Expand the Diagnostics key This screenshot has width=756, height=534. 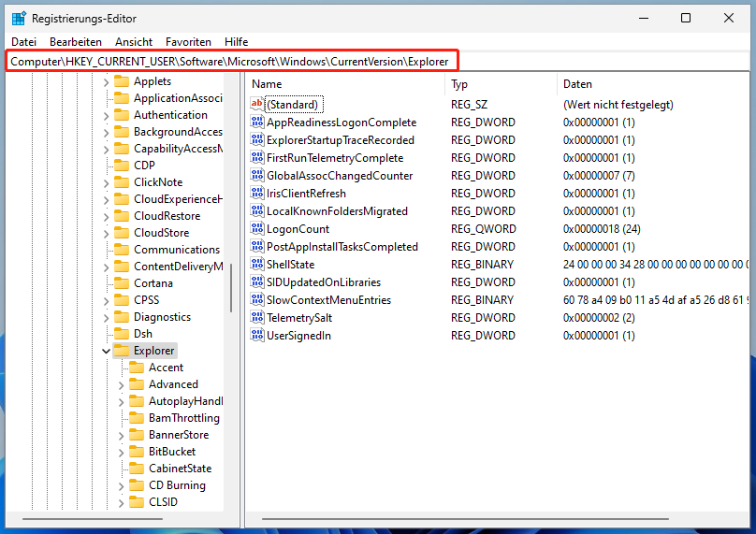point(106,318)
